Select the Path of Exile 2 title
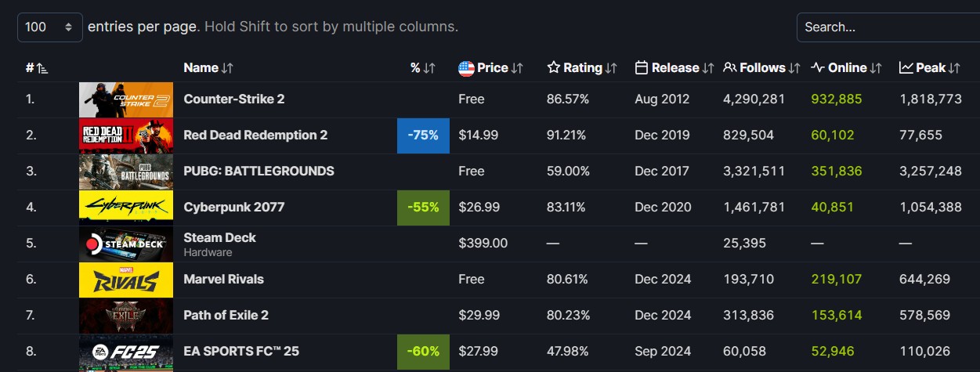The height and width of the screenshot is (372, 980). tap(226, 316)
